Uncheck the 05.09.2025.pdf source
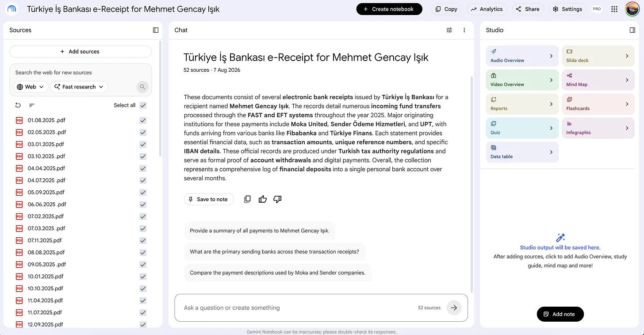The height and width of the screenshot is (335, 644). [x=143, y=192]
